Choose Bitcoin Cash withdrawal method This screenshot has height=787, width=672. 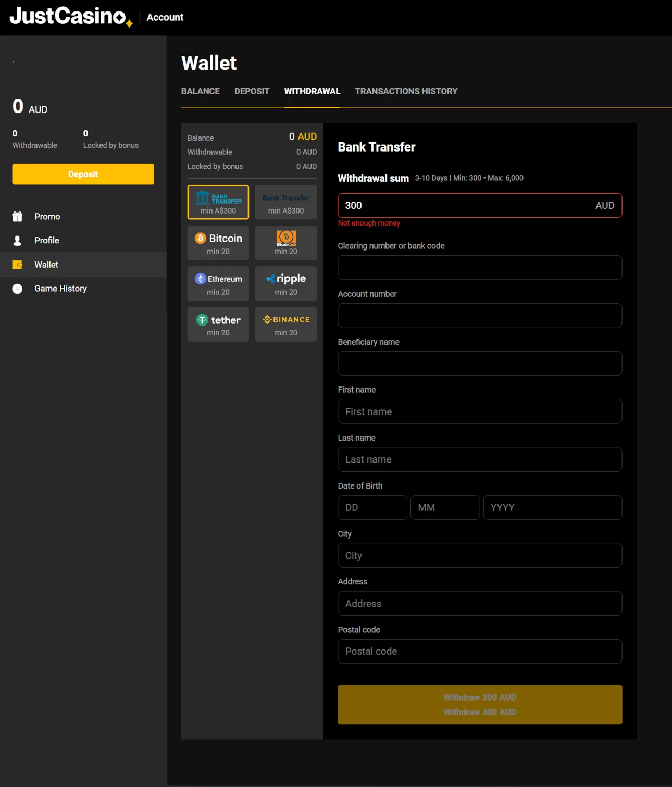coord(286,243)
